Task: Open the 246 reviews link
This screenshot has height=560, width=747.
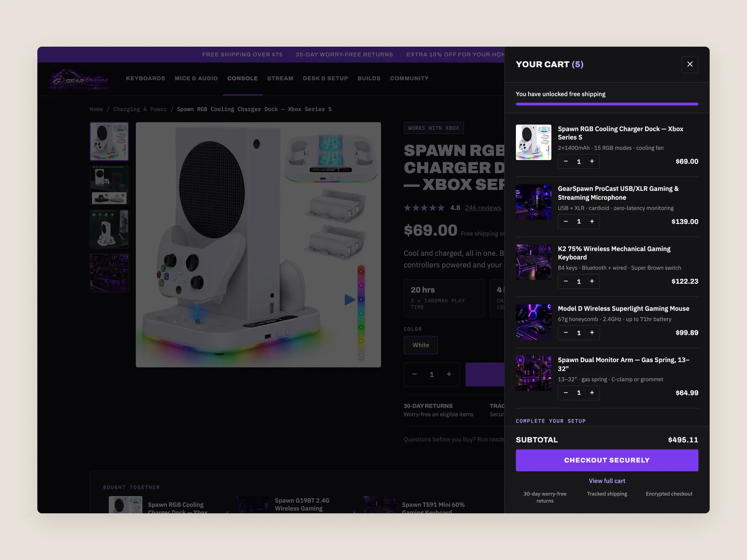Action: pyautogui.click(x=483, y=208)
